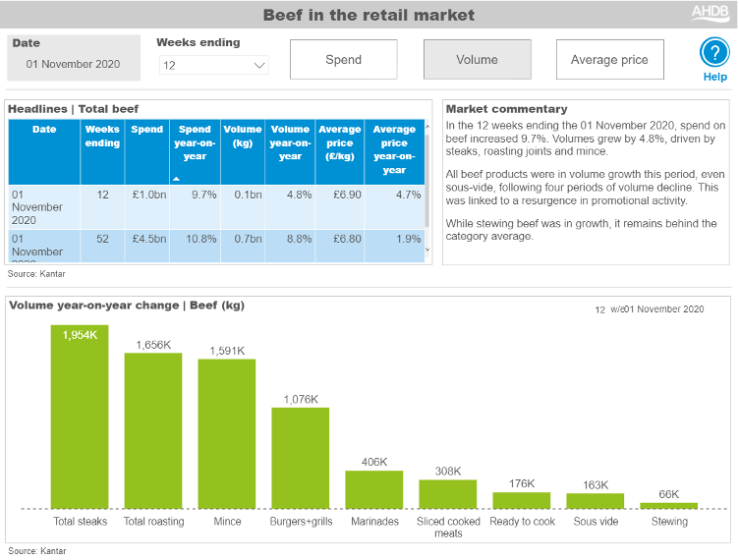Click the Marinades bar in the chart
Viewport: 739px width, 560px height.
click(373, 488)
